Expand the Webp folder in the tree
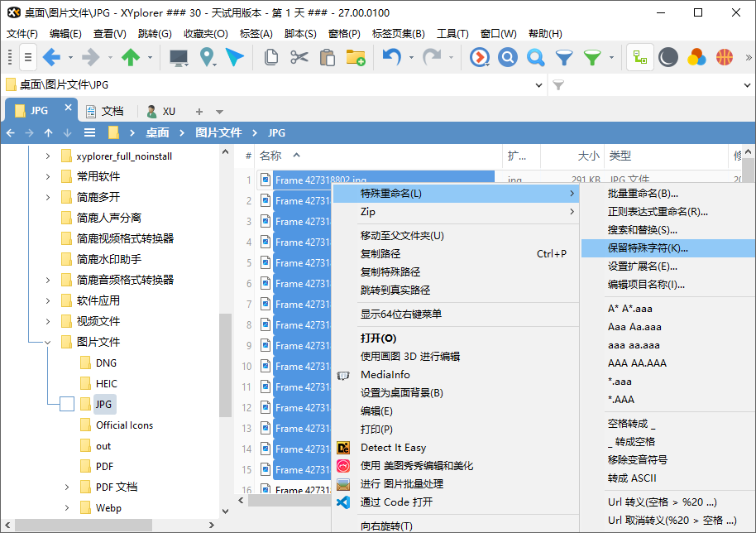The width and height of the screenshot is (756, 533). [x=66, y=507]
